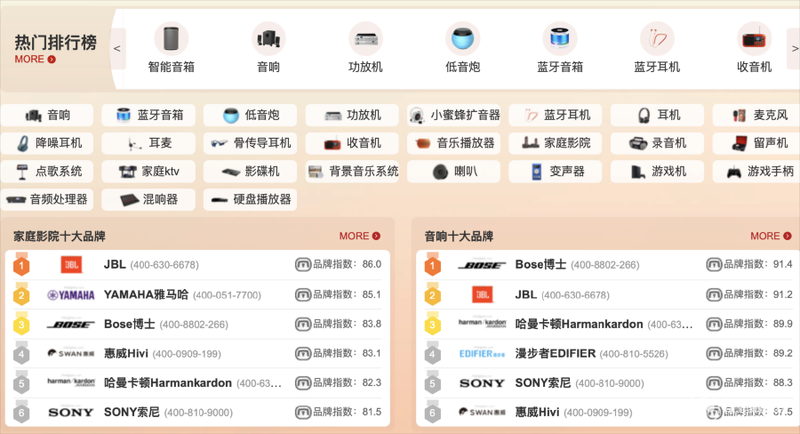Click harman/kardon logo in 音响 list
Image resolution: width=800 pixels, height=434 pixels.
[482, 323]
